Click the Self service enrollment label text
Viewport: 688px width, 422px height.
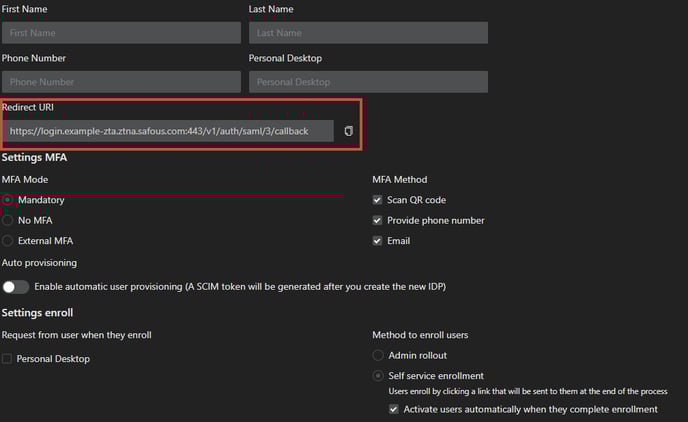[435, 376]
